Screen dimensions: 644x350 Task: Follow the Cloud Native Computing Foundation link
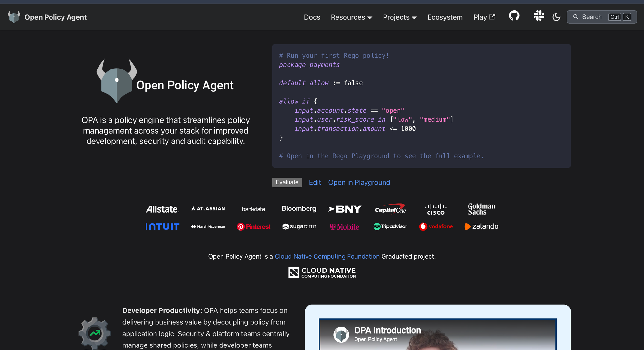click(x=327, y=256)
